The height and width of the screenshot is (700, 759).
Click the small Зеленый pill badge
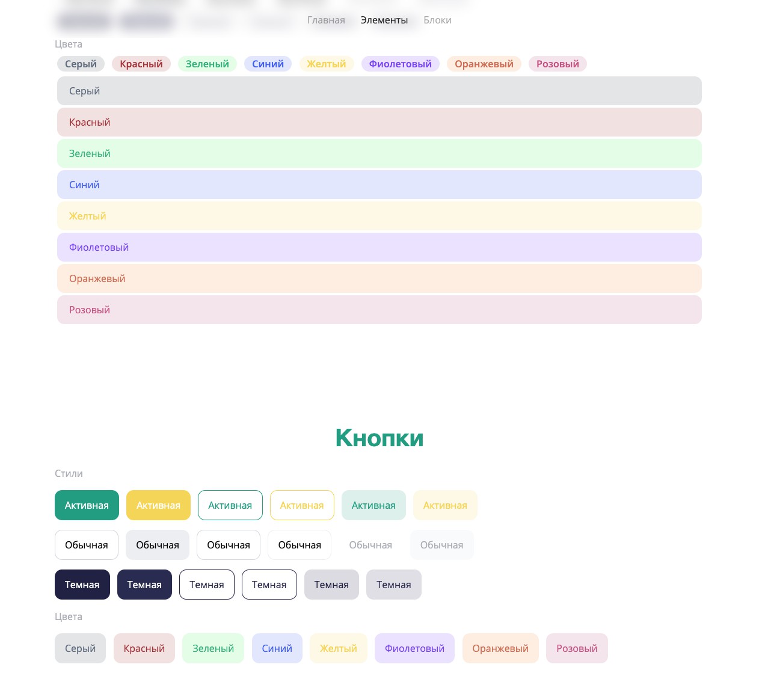(207, 64)
